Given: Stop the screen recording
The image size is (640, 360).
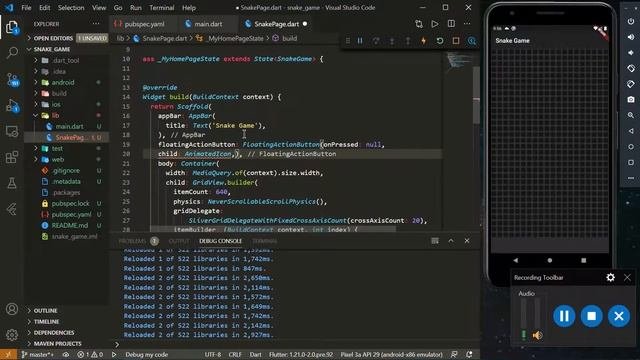Looking at the screenshot, I should coord(591,316).
